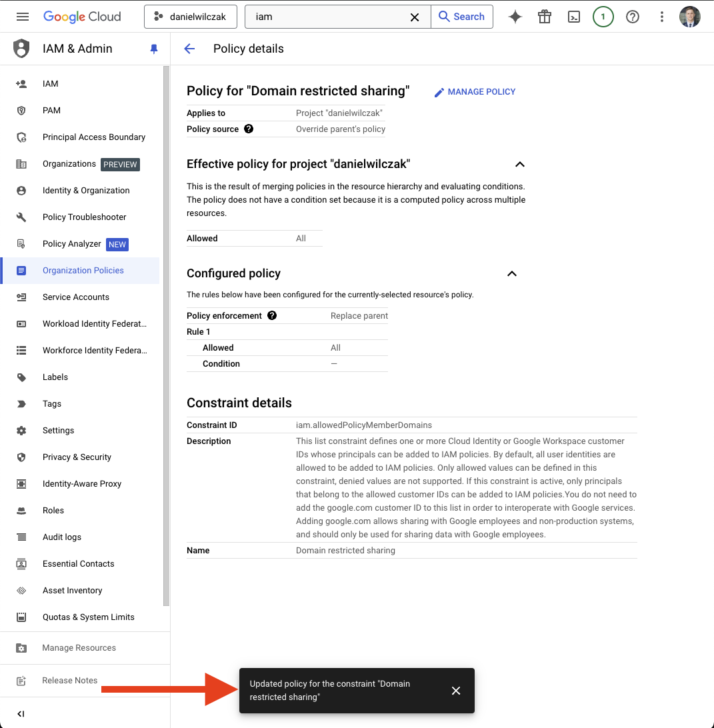
Task: Click the Search button
Action: (462, 17)
